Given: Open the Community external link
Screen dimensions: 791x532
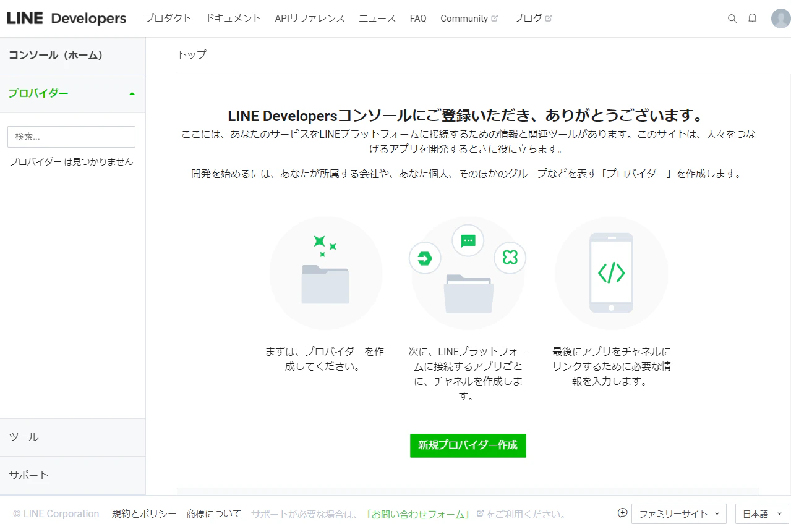Looking at the screenshot, I should point(469,19).
